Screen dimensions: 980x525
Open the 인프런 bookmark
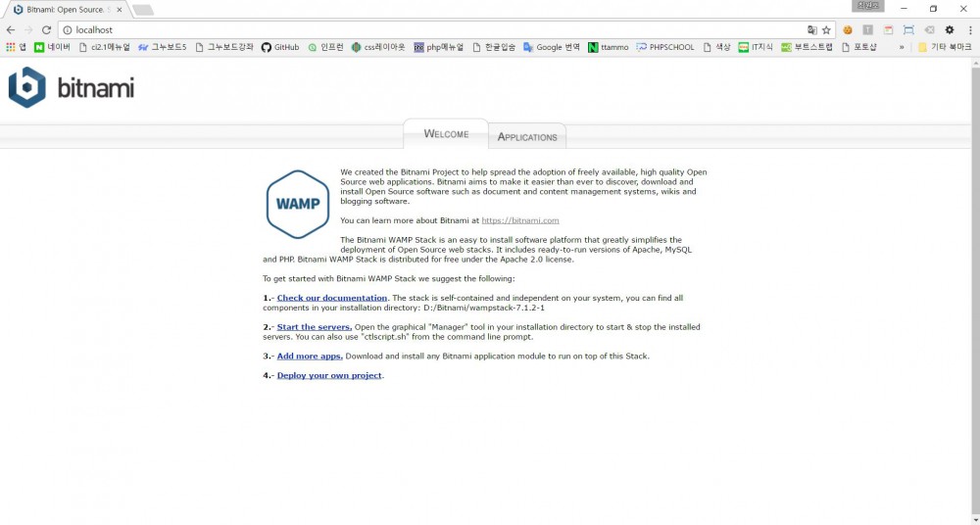(x=325, y=47)
